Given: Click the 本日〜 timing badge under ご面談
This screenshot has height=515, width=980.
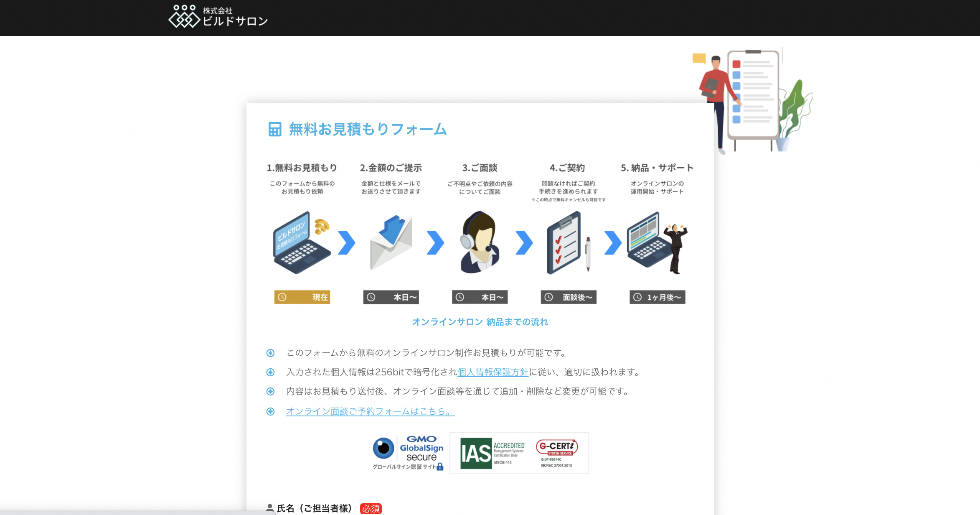Looking at the screenshot, I should pos(480,297).
